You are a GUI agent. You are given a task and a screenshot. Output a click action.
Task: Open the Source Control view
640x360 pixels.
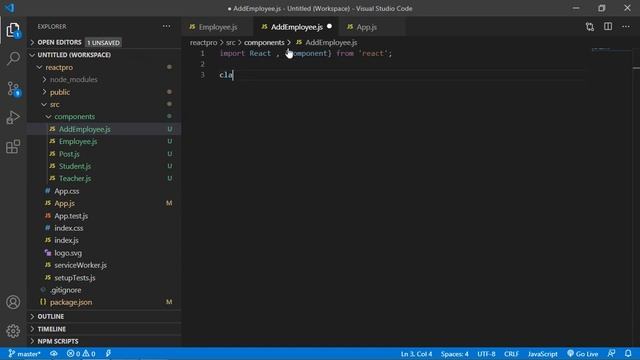[x=13, y=88]
